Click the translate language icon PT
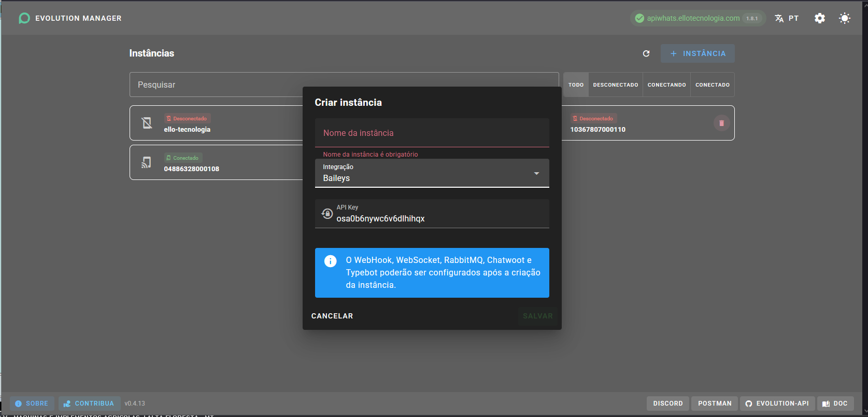Viewport: 868px width, 417px height. (x=787, y=18)
